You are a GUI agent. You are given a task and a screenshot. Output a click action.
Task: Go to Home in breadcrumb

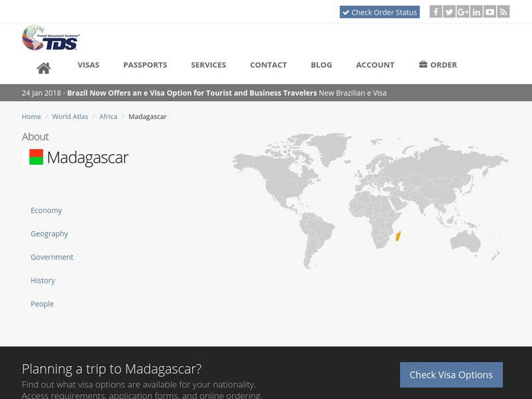pos(31,116)
